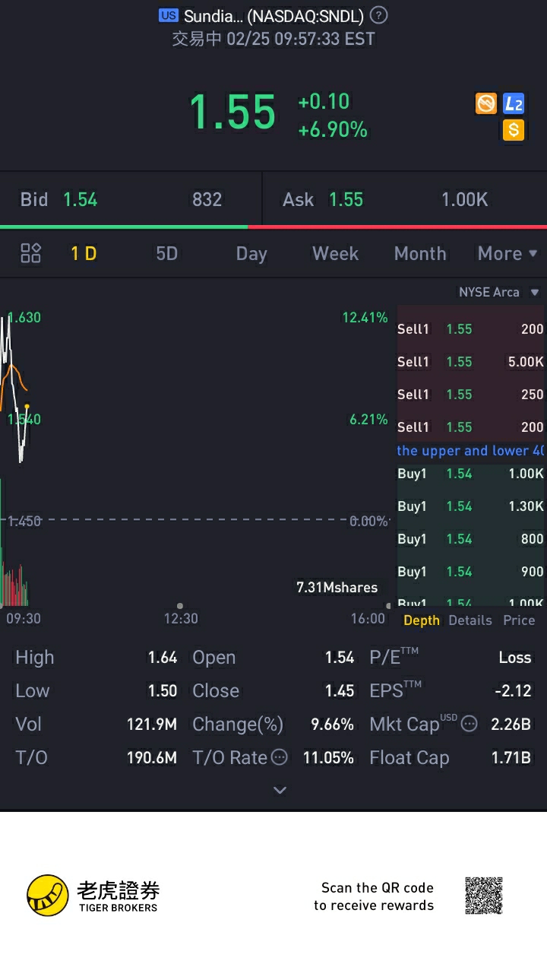Expand more stats with the down chevron
Image resolution: width=547 pixels, height=980 pixels.
click(280, 790)
